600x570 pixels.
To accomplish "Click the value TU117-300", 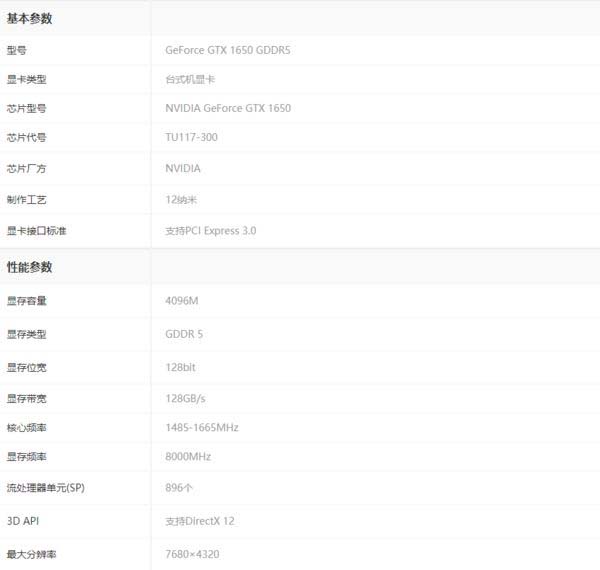I will (191, 137).
